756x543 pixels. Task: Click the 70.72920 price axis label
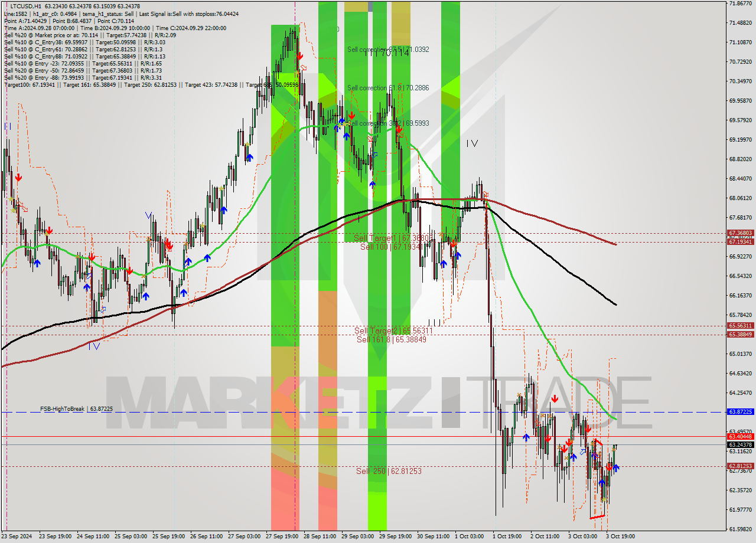pos(740,62)
